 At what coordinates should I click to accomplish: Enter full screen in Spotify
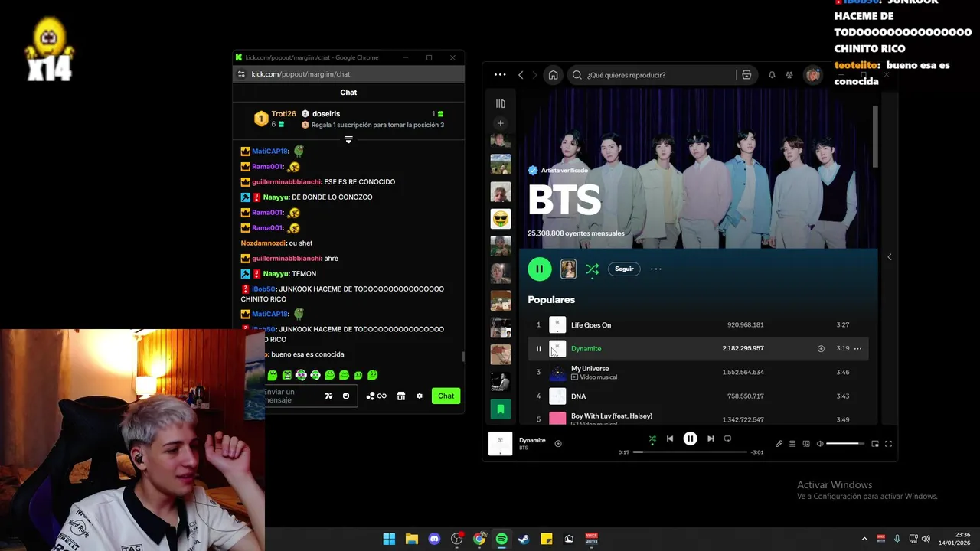coord(889,444)
